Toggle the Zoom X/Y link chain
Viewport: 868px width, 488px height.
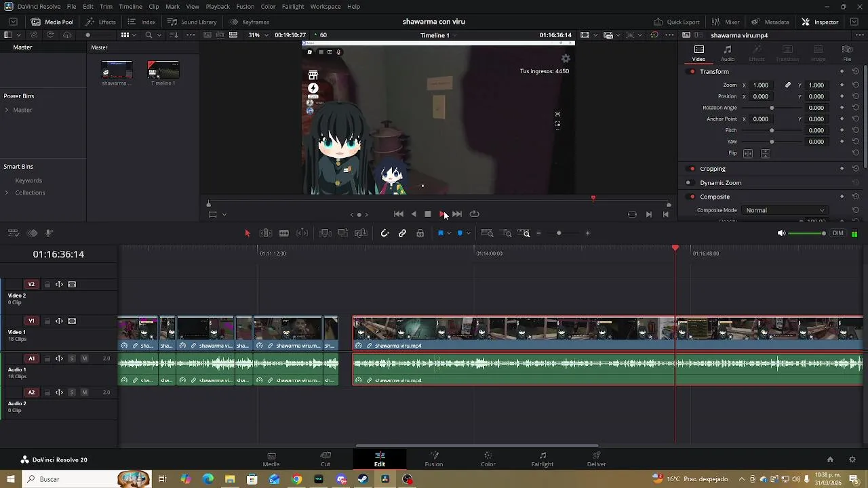(x=788, y=85)
